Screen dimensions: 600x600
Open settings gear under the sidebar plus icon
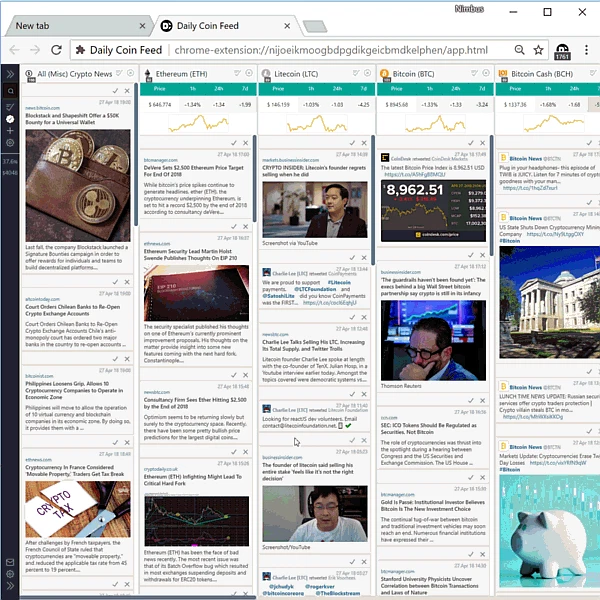[x=10, y=143]
